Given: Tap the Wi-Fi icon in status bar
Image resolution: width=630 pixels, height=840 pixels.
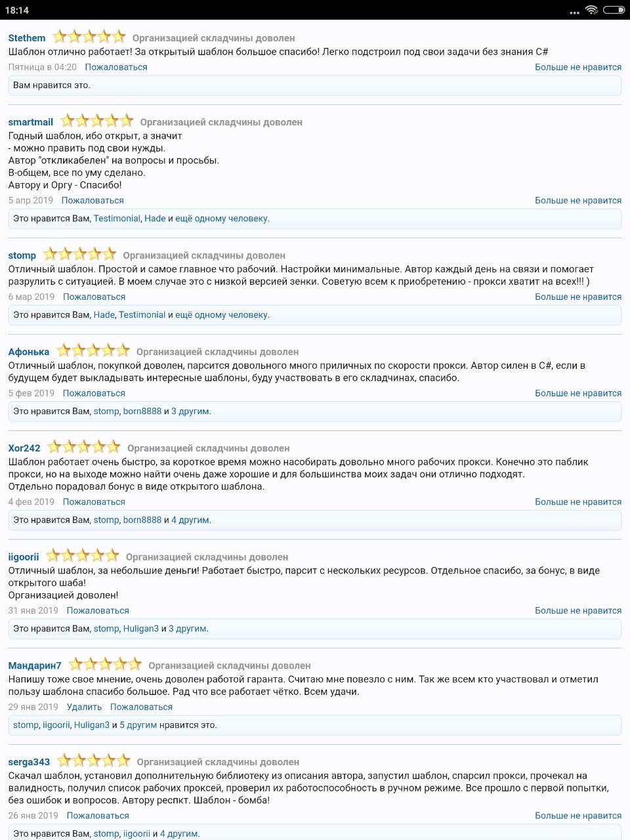Looking at the screenshot, I should pyautogui.click(x=591, y=10).
